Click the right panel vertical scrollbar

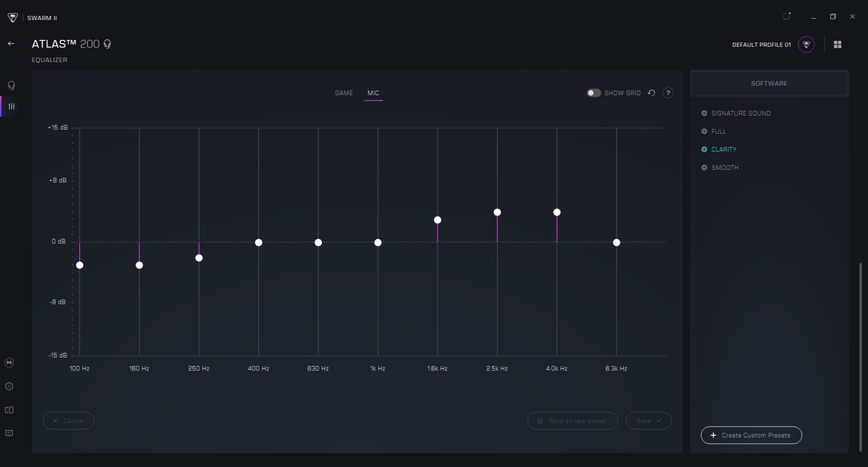click(861, 334)
